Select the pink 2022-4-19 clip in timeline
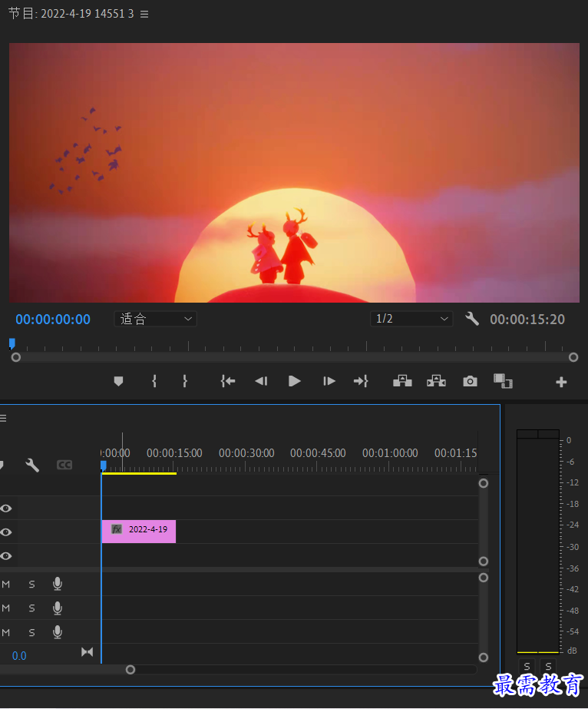The width and height of the screenshot is (588, 709). [x=139, y=532]
